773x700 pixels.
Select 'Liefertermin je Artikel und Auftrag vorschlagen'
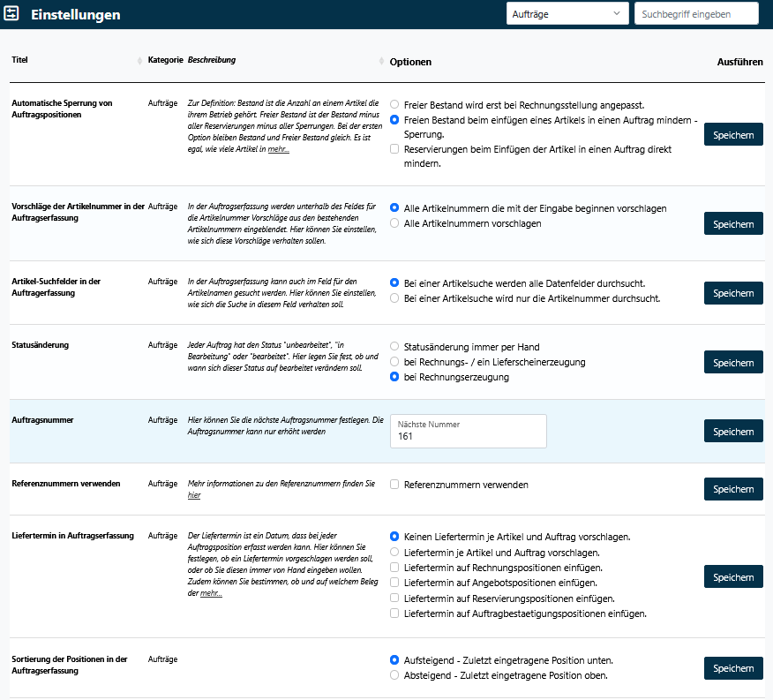click(394, 552)
